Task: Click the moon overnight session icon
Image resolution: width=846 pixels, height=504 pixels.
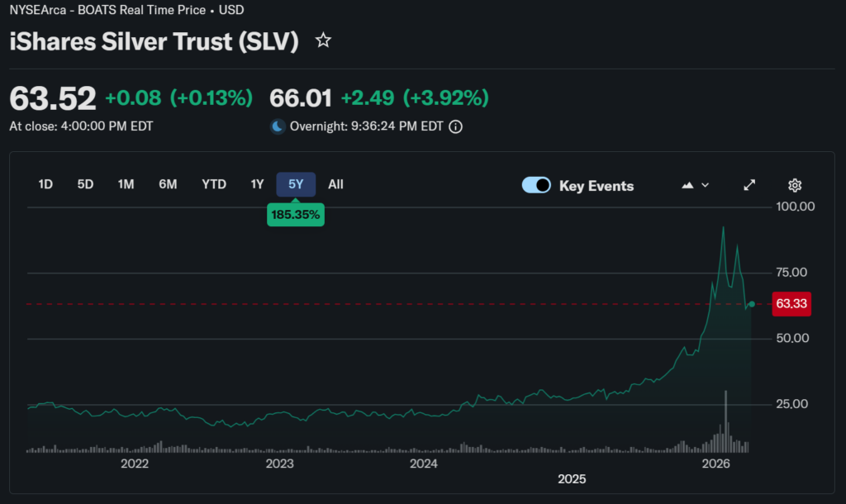Action: pos(278,127)
